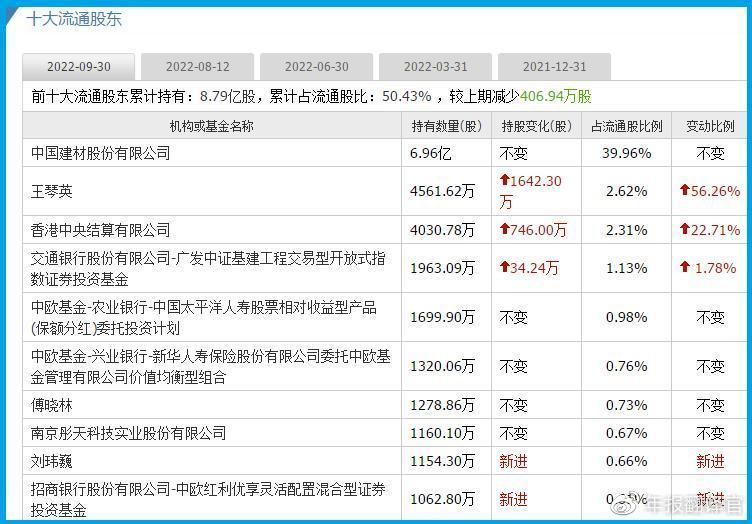Open the 2021-12-31 tab
752x524 pixels.
[x=554, y=67]
